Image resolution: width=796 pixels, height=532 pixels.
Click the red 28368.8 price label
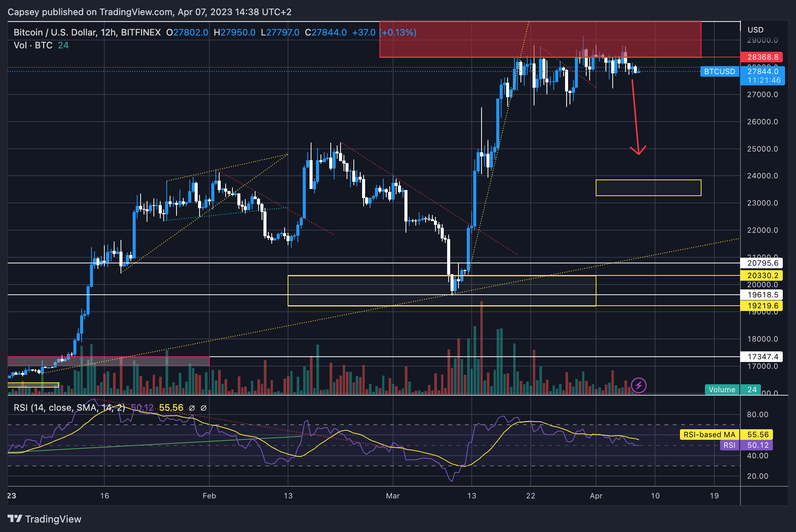pos(762,57)
